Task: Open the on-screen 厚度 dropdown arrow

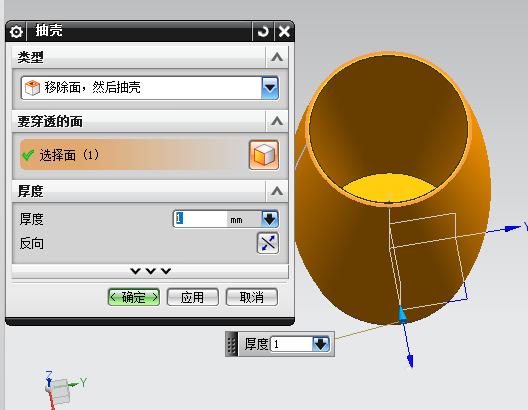Action: 321,344
